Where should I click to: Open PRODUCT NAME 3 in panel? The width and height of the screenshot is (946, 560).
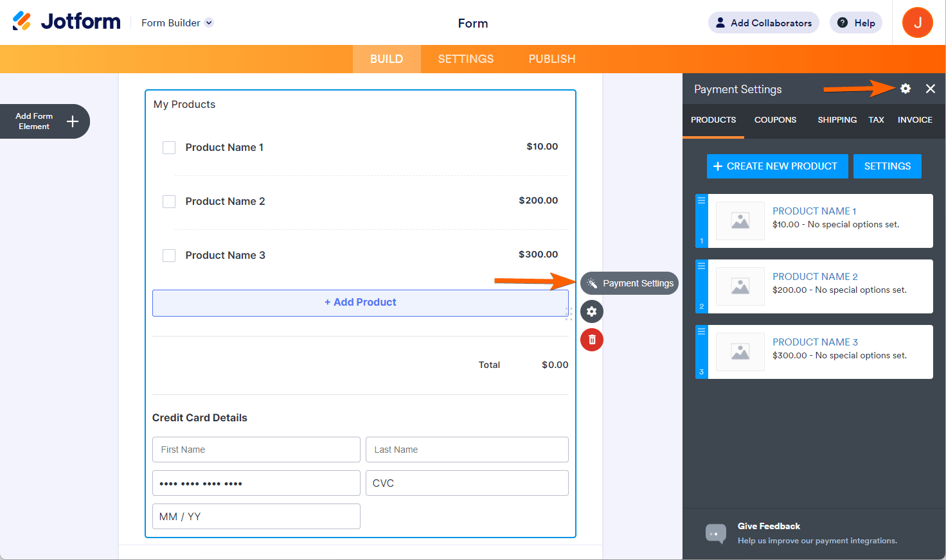pos(815,342)
